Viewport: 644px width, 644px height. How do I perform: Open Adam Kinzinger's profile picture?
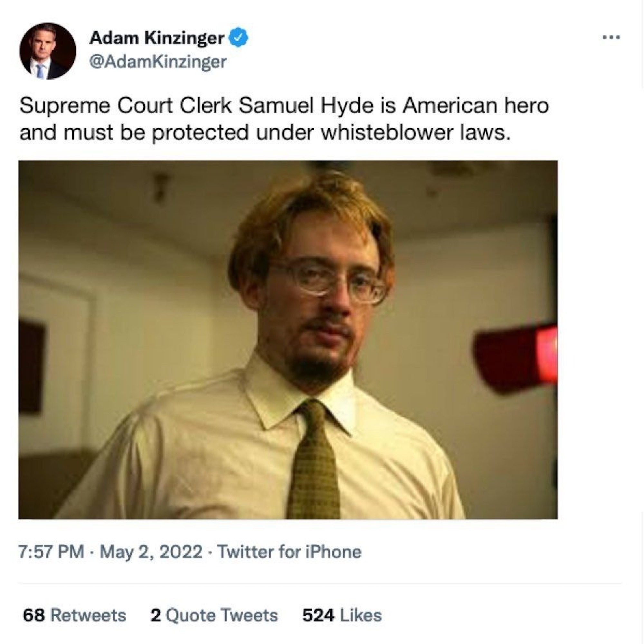(x=48, y=51)
